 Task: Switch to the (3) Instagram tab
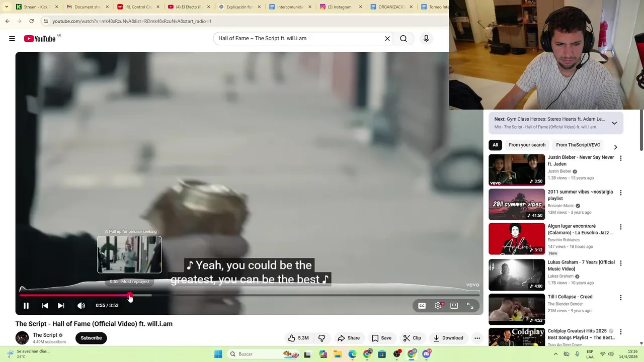click(341, 7)
